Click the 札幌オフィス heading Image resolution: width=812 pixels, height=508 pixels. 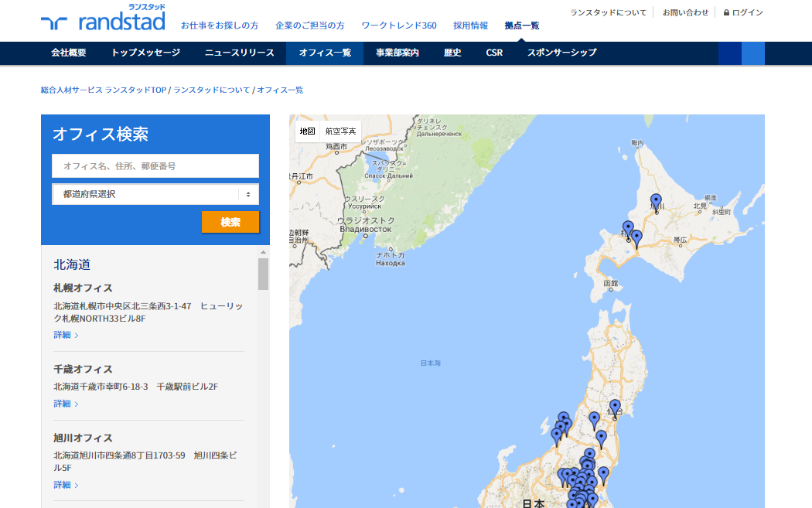83,288
